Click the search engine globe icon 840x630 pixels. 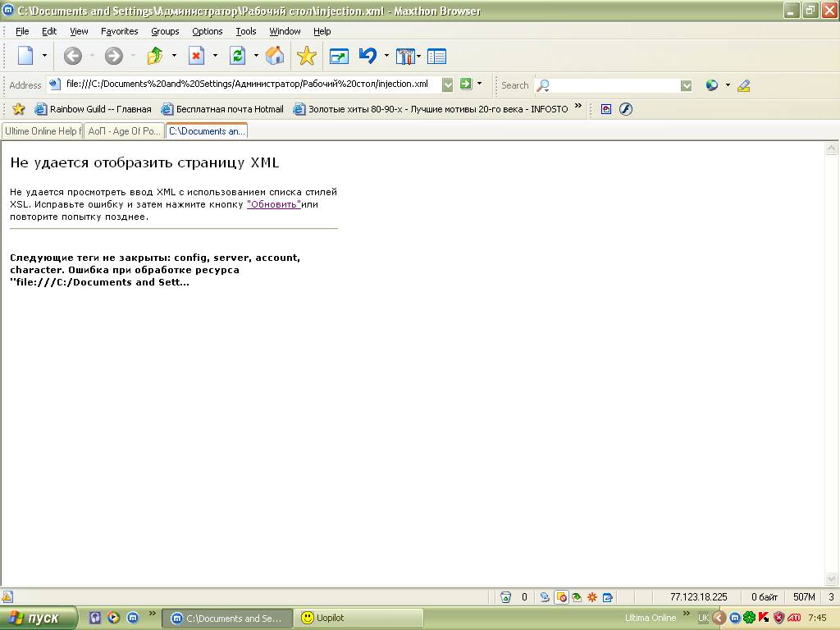pyautogui.click(x=712, y=85)
